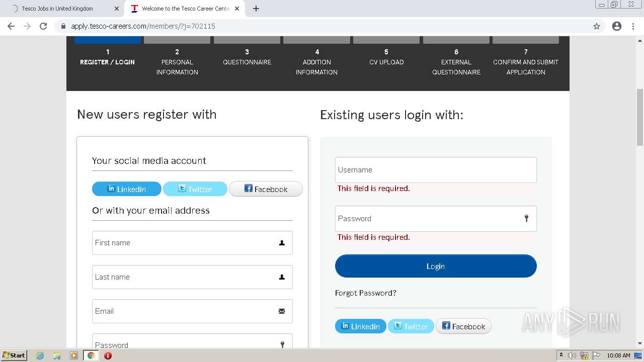
Task: Show hidden system tray icons
Action: tap(561, 355)
